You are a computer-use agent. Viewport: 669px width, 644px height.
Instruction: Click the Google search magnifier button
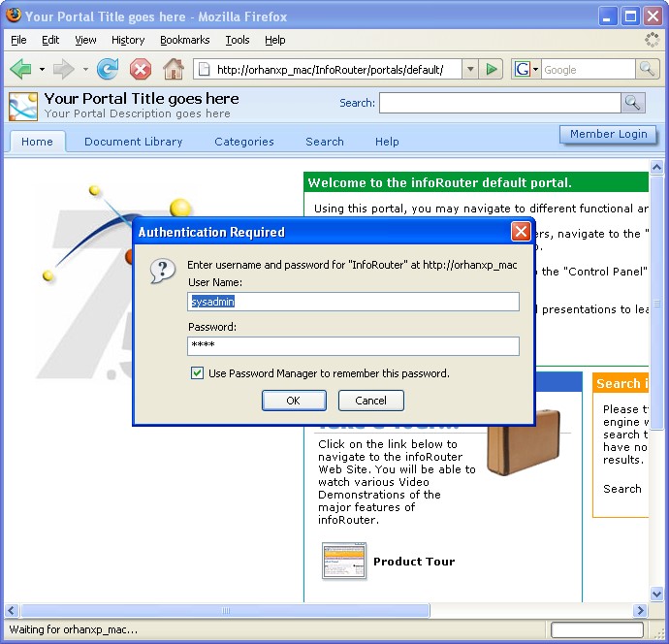[x=647, y=69]
